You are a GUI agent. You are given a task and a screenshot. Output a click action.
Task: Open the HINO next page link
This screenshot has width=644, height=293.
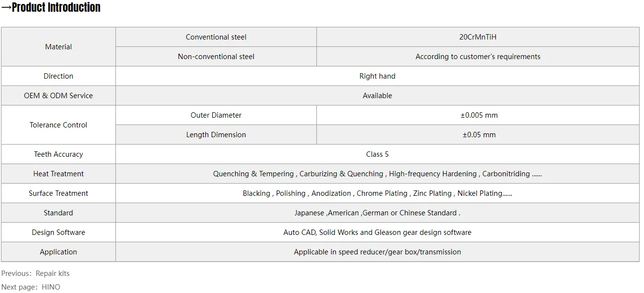pos(51,287)
